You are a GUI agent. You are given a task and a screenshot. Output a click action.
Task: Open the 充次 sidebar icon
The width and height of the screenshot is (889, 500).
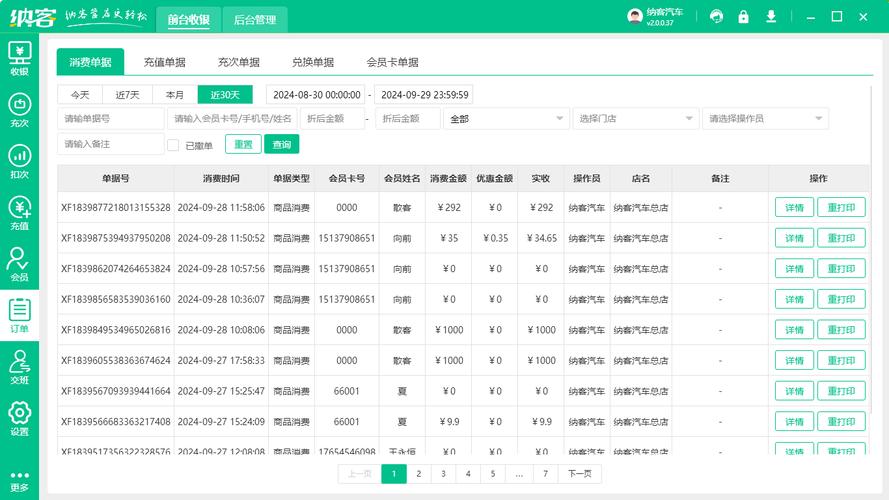[x=19, y=110]
